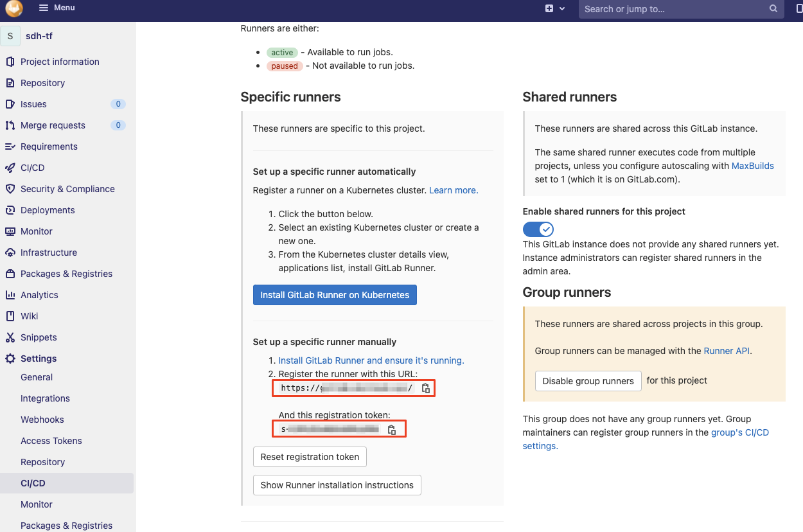Click Reset registration token button

pos(310,457)
